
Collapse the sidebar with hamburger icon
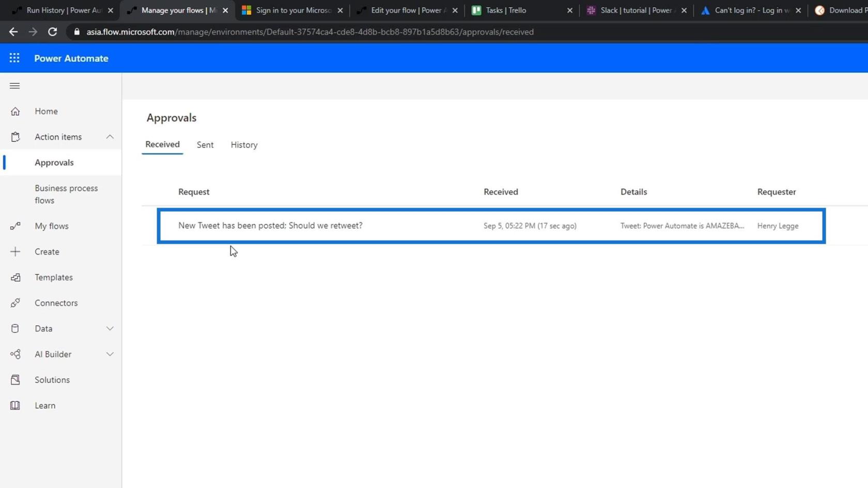coord(14,86)
